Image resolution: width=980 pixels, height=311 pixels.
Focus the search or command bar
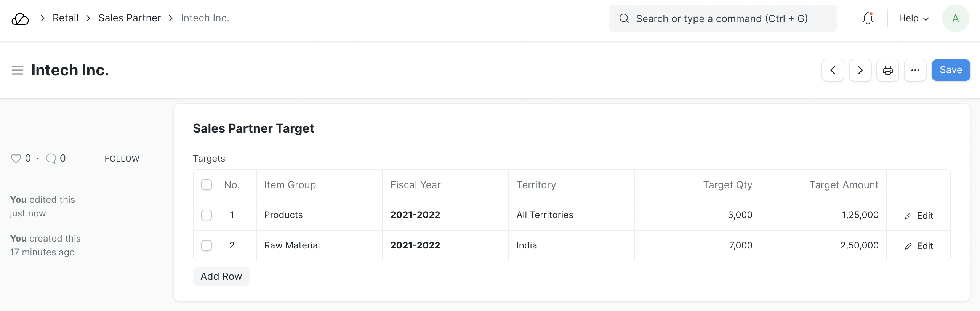722,18
